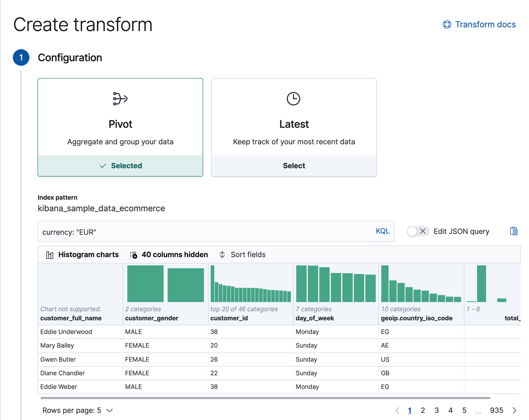
Task: Click the KQL link in the query bar
Action: click(x=382, y=231)
